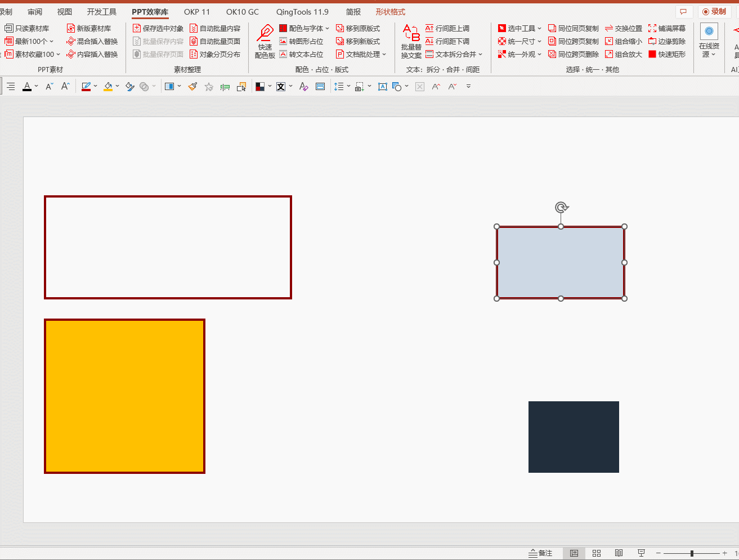The height and width of the screenshot is (560, 739).
Task: Open the 开发工具 ribbon tab
Action: [x=102, y=12]
